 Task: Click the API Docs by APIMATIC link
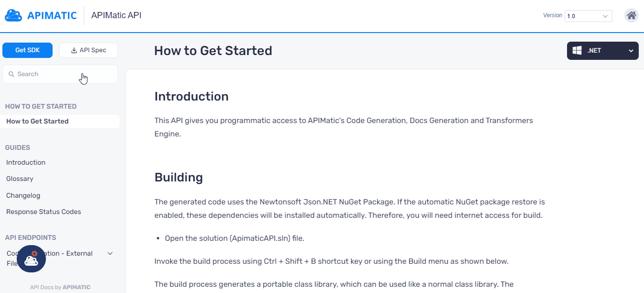point(60,287)
